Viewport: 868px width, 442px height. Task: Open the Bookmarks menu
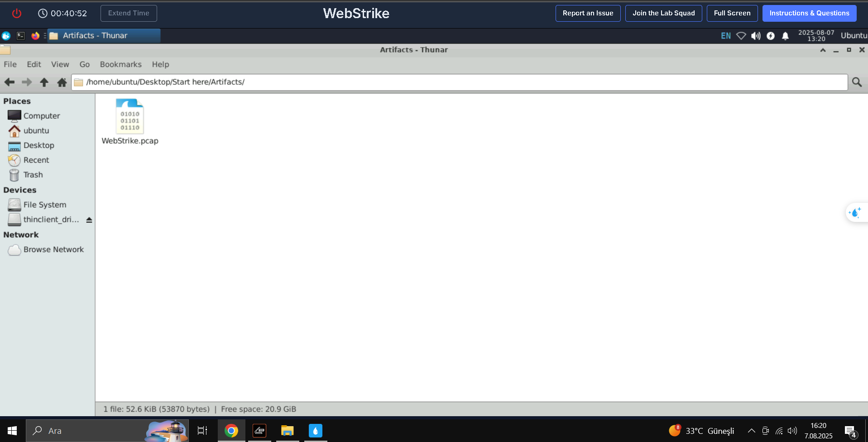pos(121,64)
